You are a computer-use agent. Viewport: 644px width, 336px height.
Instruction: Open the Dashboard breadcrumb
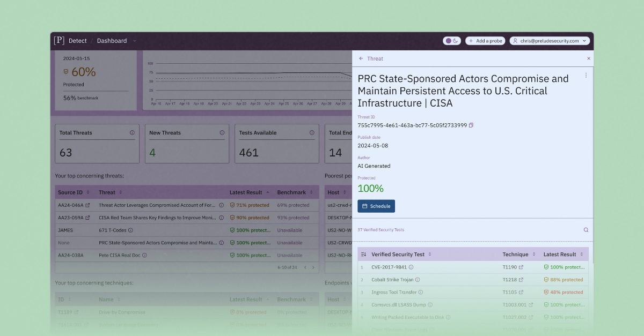click(112, 41)
